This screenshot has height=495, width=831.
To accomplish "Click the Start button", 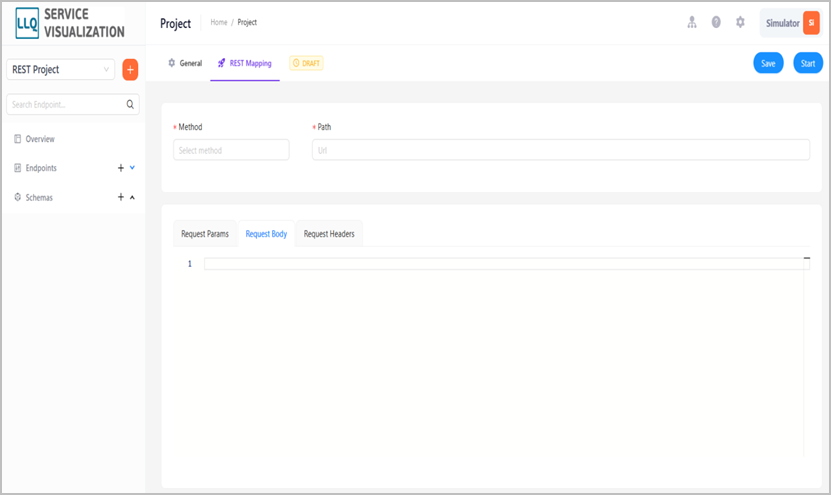I will pos(808,63).
